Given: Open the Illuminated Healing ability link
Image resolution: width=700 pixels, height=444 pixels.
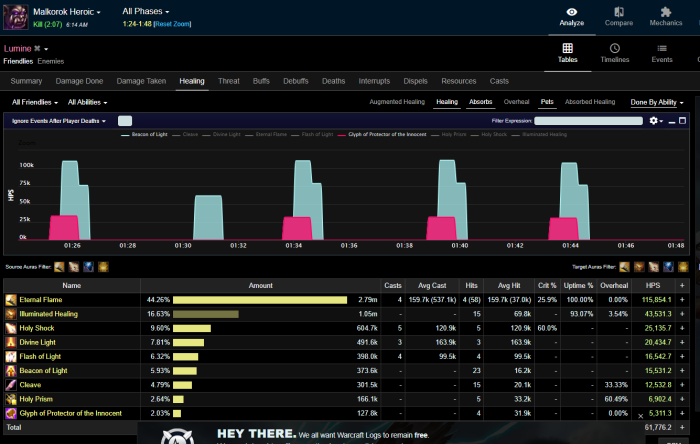Looking at the screenshot, I should click(x=49, y=314).
